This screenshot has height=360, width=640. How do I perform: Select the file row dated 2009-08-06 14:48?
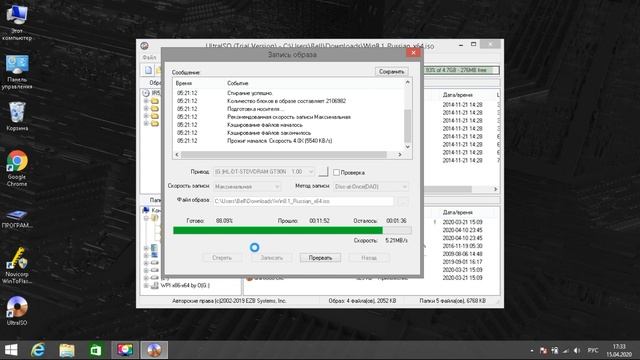coord(462,254)
